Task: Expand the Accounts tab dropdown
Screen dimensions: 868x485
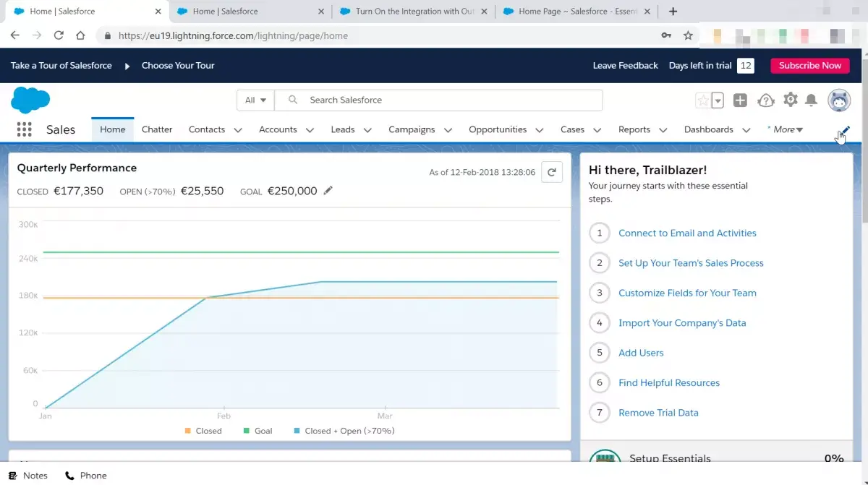Action: (x=310, y=130)
